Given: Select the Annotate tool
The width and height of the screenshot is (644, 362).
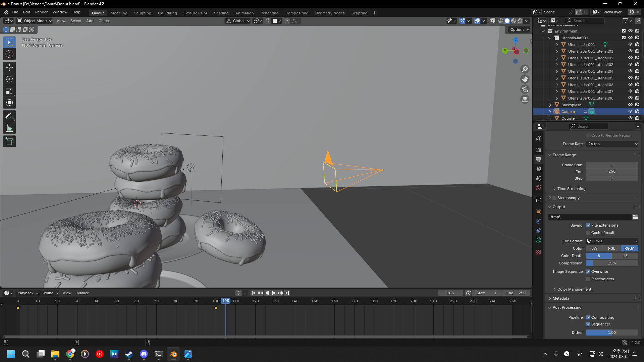Looking at the screenshot, I should click(9, 116).
